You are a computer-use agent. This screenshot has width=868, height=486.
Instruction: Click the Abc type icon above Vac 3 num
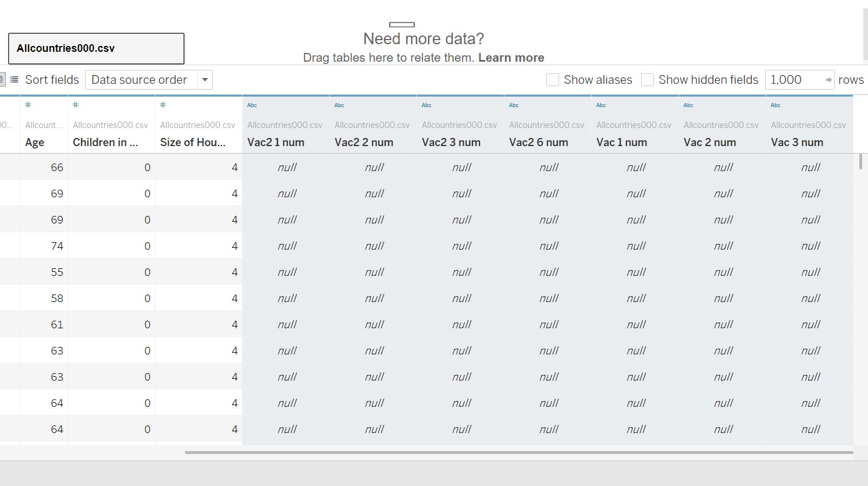pos(775,105)
